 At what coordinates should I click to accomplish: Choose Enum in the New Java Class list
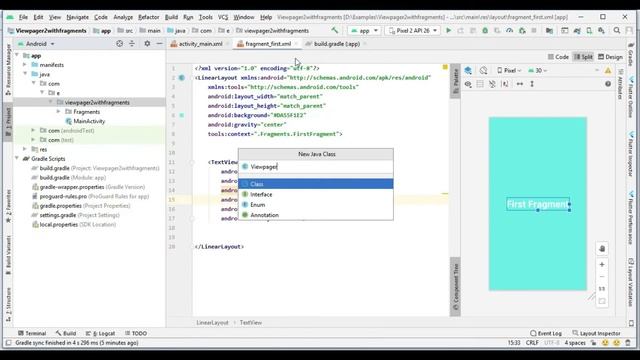316,204
